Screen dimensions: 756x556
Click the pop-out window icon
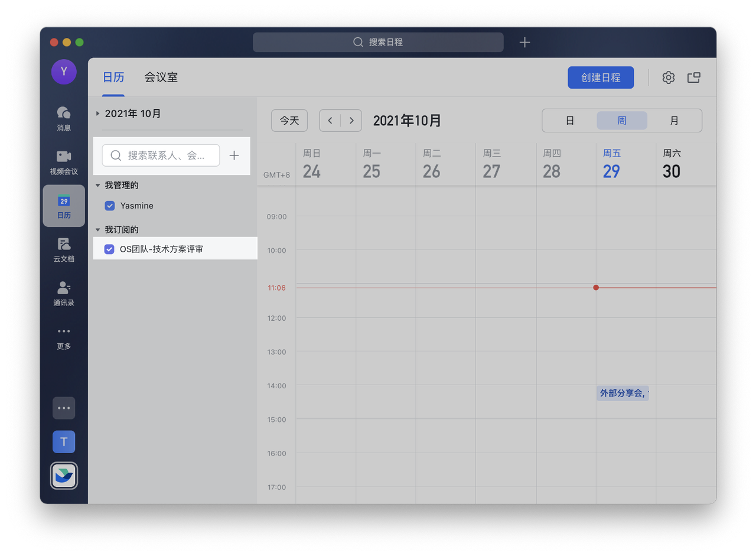point(693,77)
